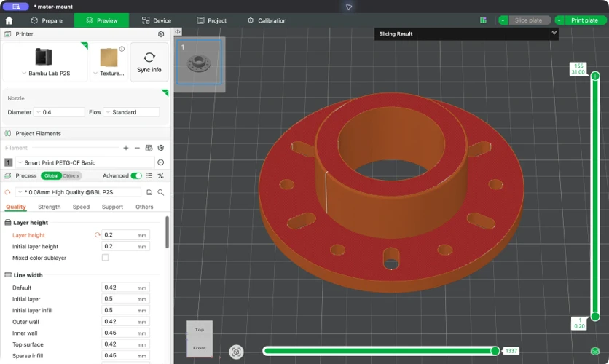
Task: Open the Calibration tab
Action: [267, 20]
